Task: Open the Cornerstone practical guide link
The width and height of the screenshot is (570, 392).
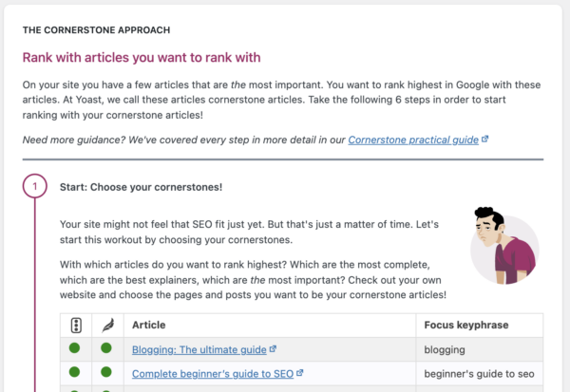Action: pyautogui.click(x=412, y=140)
